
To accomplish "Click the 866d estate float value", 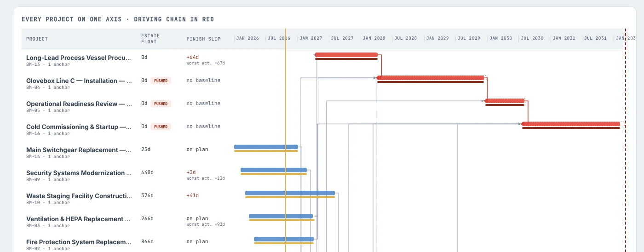I will (x=147, y=241).
